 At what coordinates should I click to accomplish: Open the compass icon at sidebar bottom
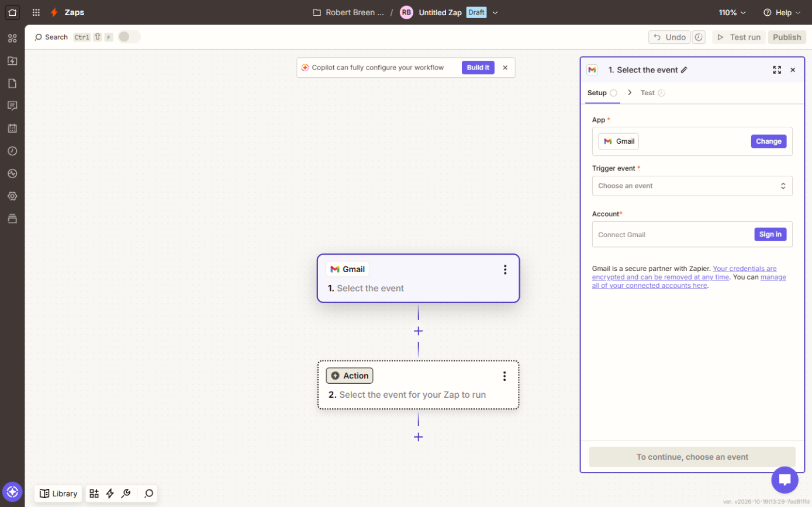click(x=12, y=491)
